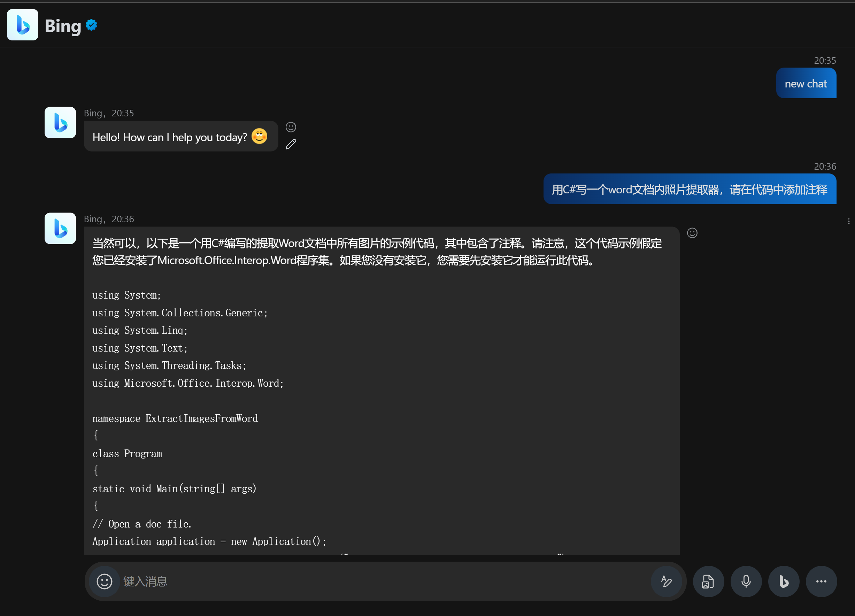
Task: Click the line 'using System.Linq;'
Action: [140, 330]
